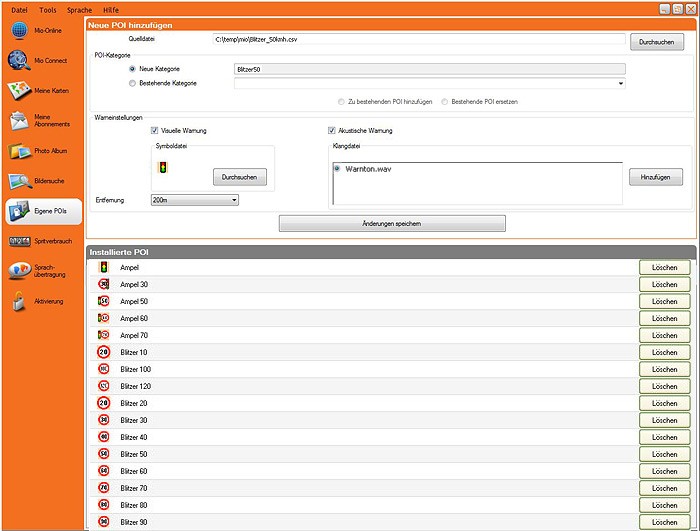Open the Sprache menu

pos(79,8)
